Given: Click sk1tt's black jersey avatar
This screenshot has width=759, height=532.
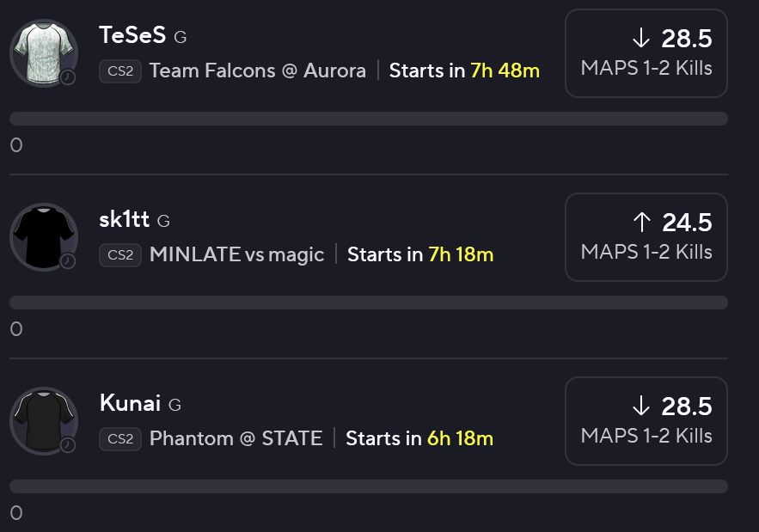Looking at the screenshot, I should pos(42,235).
